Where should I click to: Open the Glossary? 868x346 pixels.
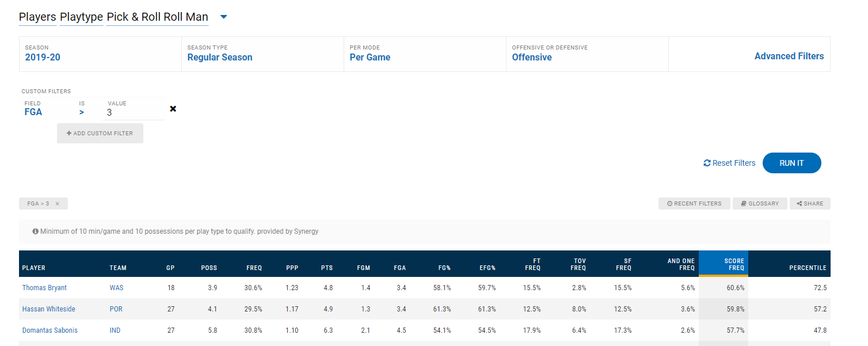click(760, 204)
